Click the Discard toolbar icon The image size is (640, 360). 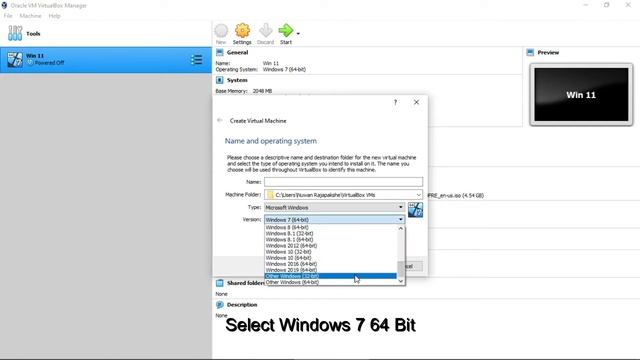(x=266, y=31)
